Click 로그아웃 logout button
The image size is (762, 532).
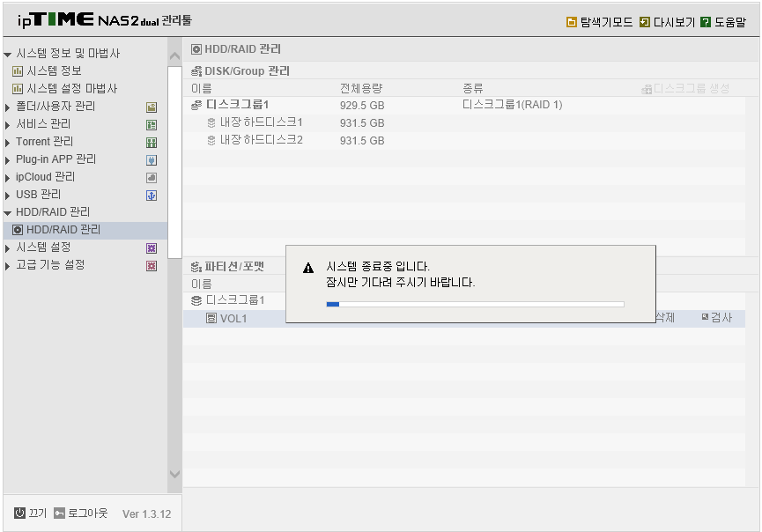[87, 513]
